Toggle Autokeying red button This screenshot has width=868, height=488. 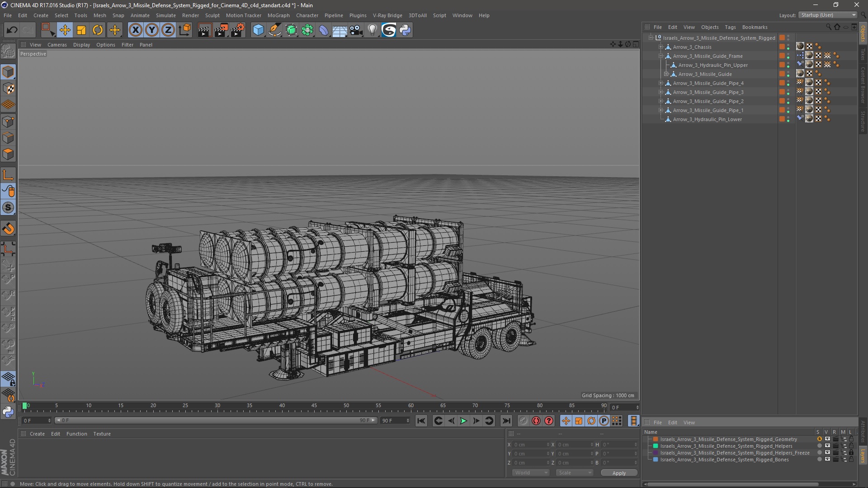[536, 421]
